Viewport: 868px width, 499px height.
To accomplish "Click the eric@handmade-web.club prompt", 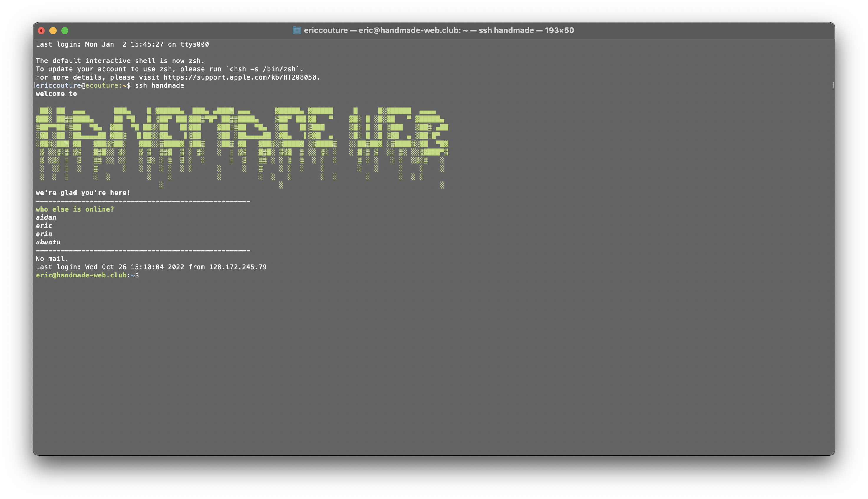I will tap(81, 275).
